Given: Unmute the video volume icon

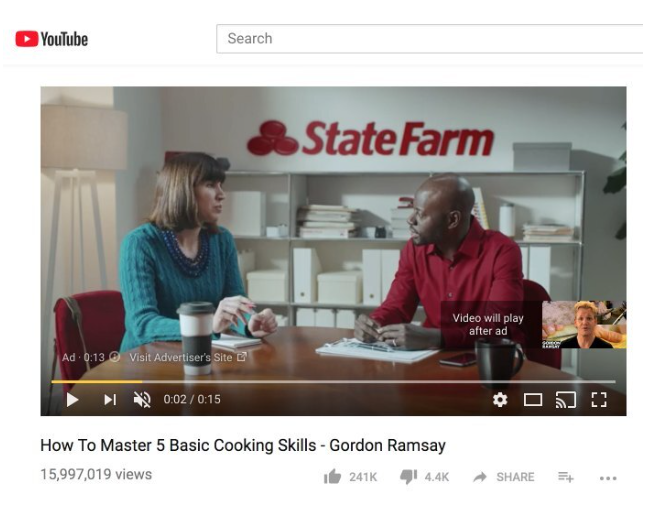Looking at the screenshot, I should tap(142, 399).
